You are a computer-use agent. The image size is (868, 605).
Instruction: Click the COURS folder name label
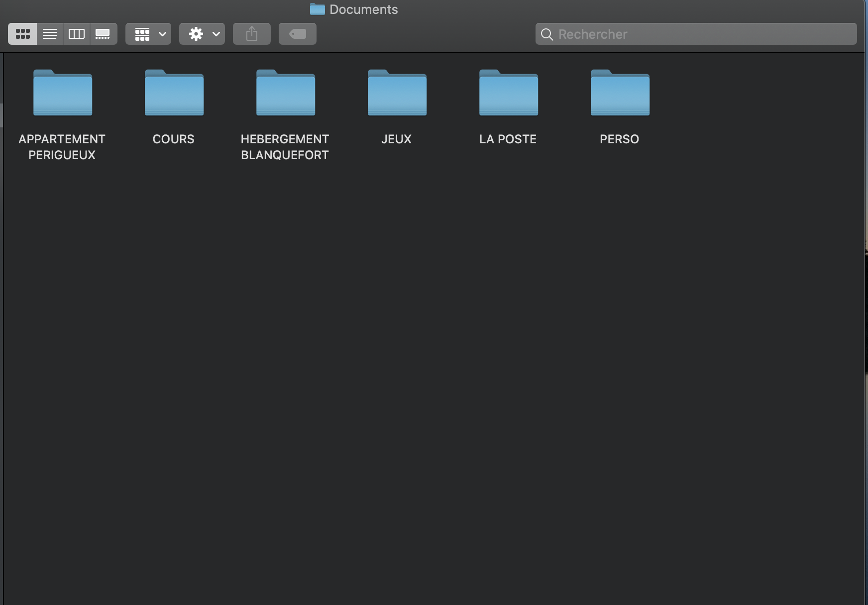click(x=174, y=139)
